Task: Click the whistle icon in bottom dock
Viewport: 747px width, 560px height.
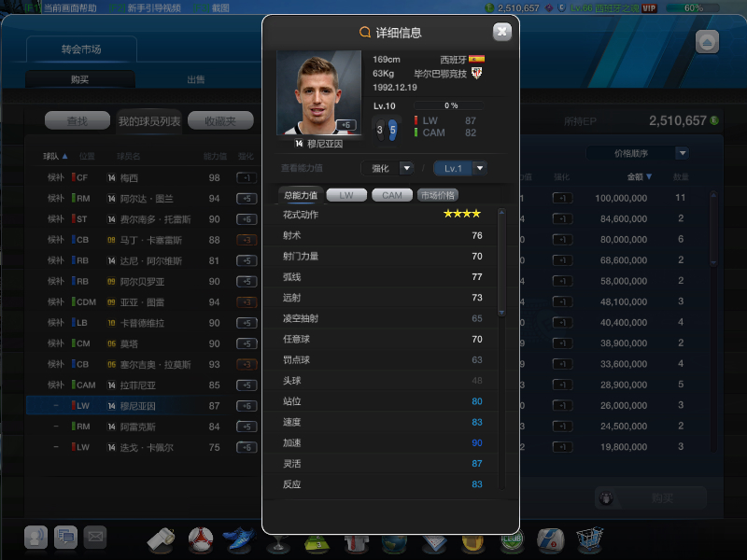Action: point(161,540)
